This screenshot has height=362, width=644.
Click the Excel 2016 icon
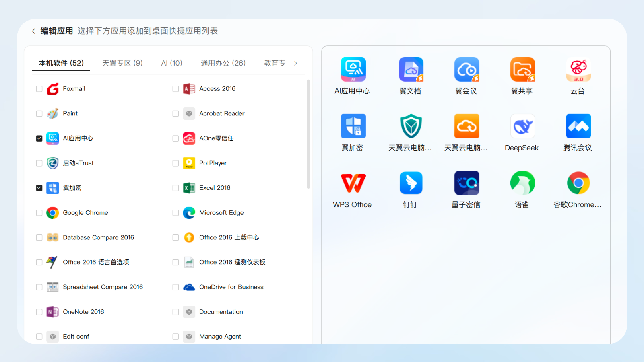[x=189, y=188]
